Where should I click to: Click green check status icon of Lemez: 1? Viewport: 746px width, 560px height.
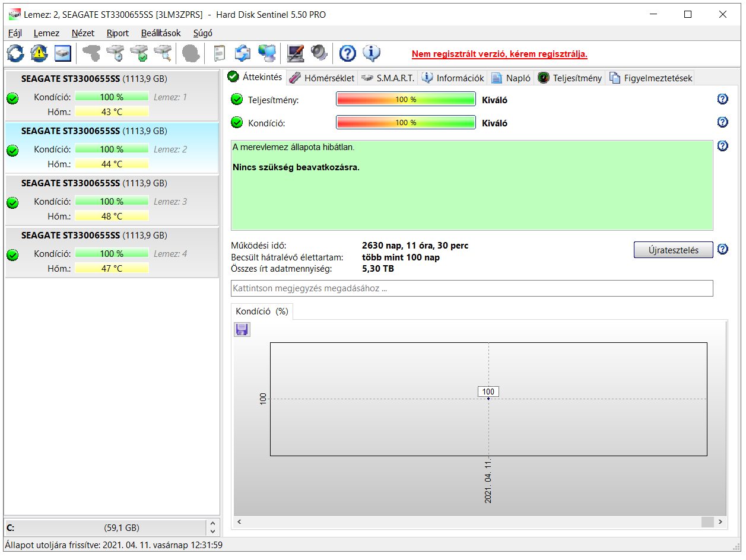coord(12,98)
